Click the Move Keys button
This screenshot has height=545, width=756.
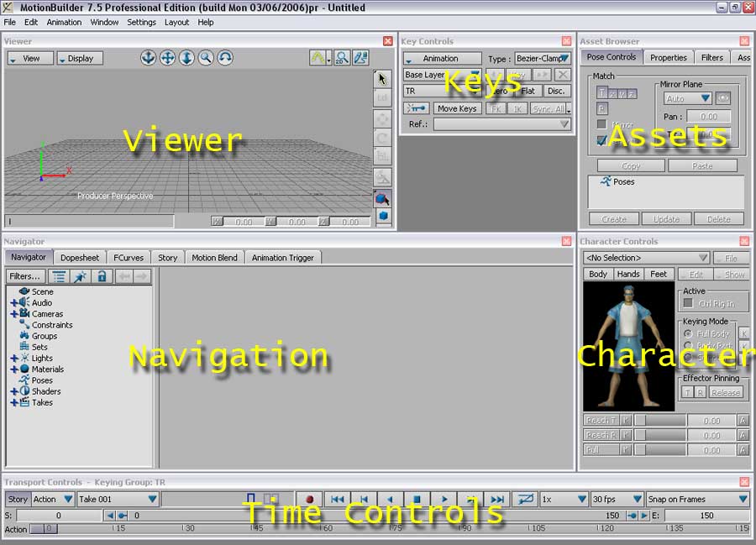[x=457, y=108]
